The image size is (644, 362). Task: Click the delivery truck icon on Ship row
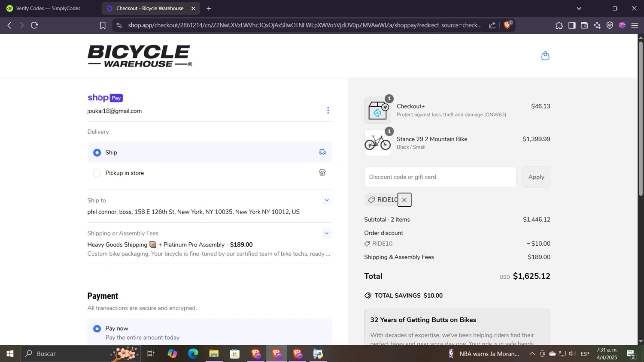click(322, 152)
